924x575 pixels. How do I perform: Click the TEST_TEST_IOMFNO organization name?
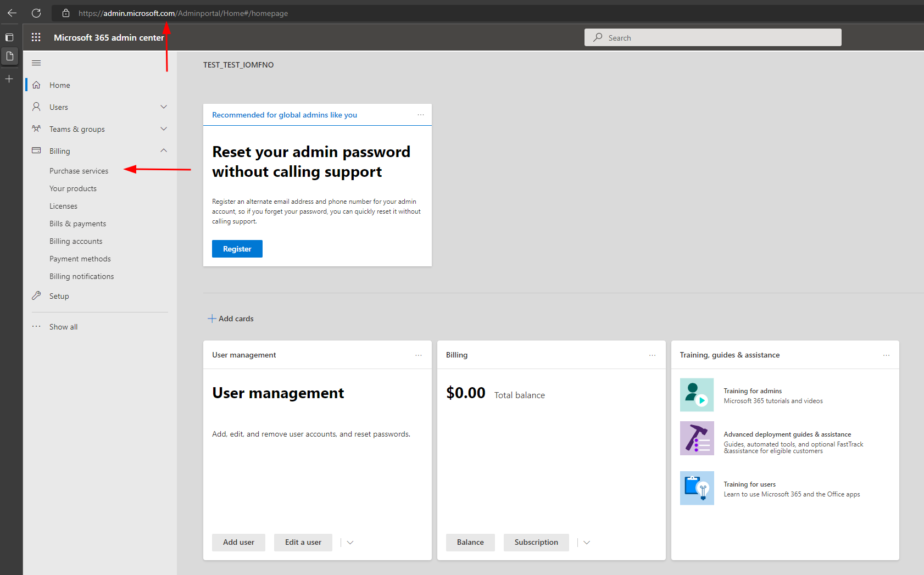click(238, 65)
